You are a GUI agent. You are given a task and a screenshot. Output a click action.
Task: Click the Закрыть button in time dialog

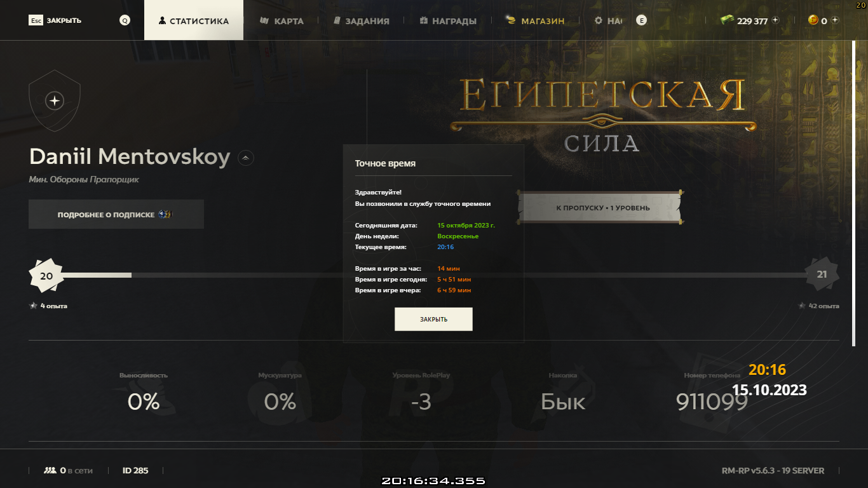coord(433,319)
